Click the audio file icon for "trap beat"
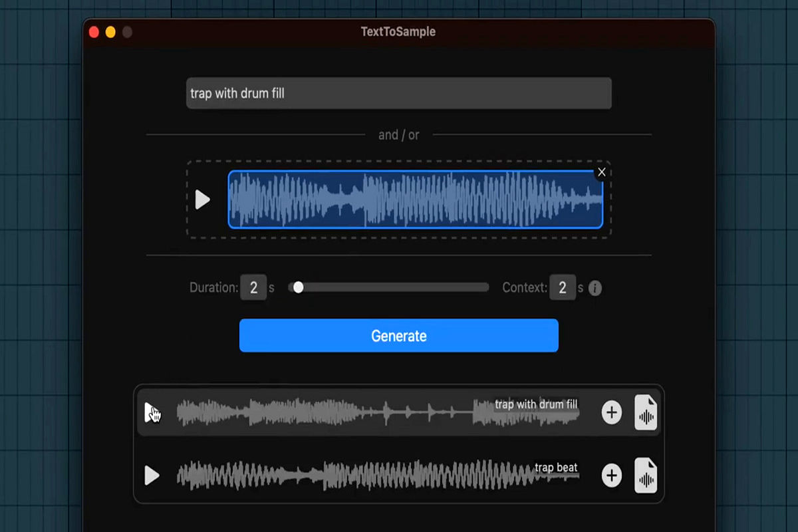The height and width of the screenshot is (532, 798). (x=645, y=475)
